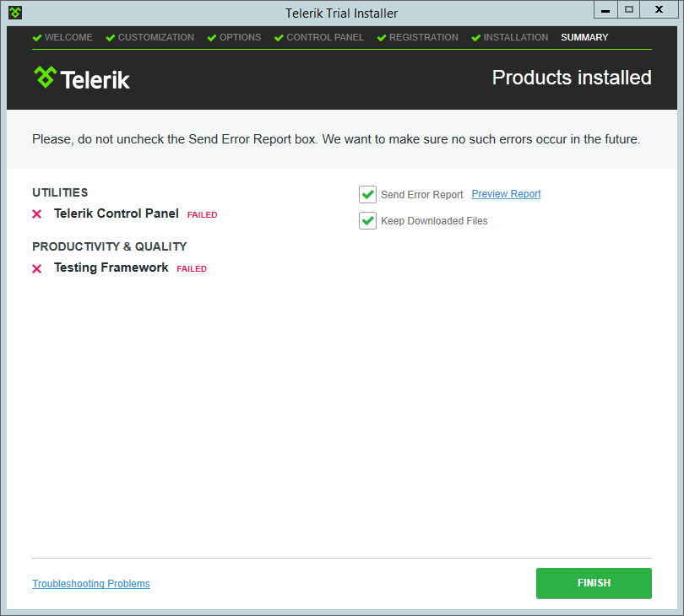This screenshot has height=616, width=684.
Task: Click the green checkmark next to REGISTRATION step
Action: click(x=382, y=38)
